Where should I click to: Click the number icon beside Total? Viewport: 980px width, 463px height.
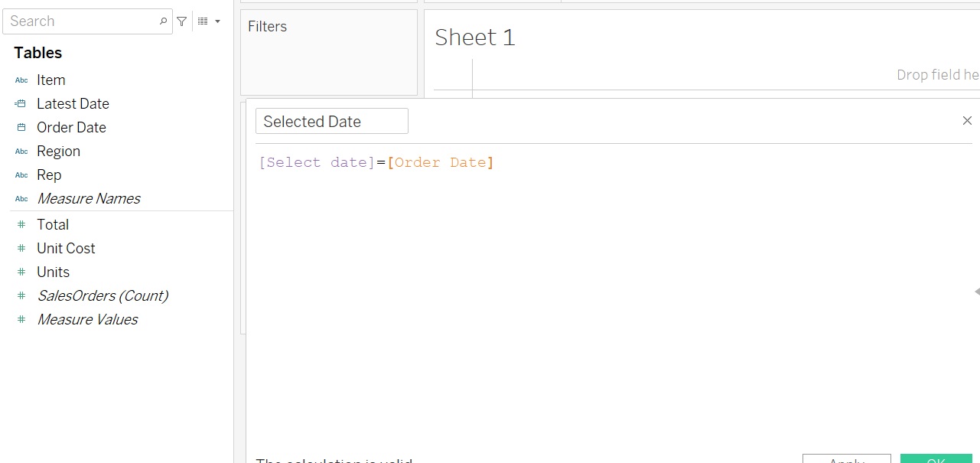pos(21,225)
